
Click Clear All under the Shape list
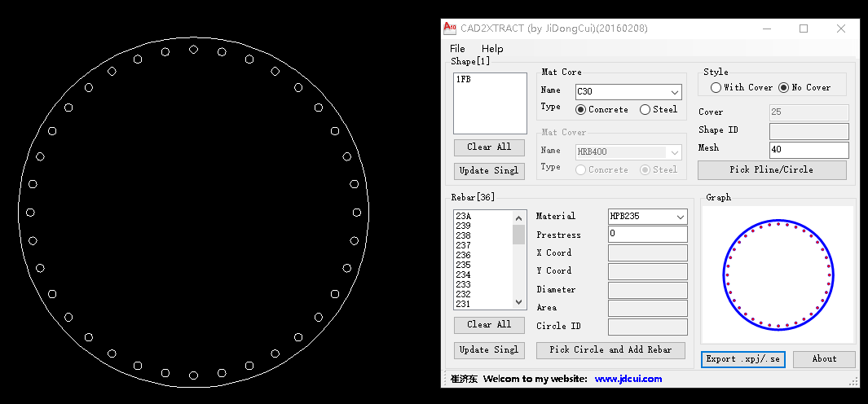click(489, 147)
